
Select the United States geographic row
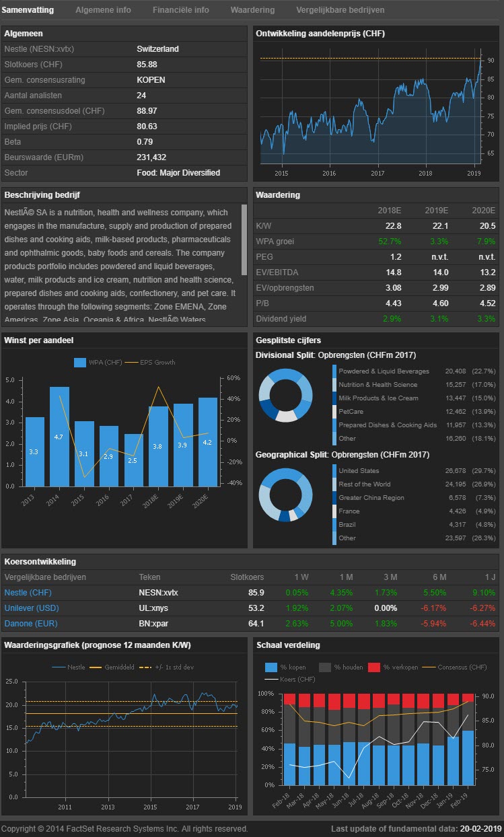click(x=415, y=471)
